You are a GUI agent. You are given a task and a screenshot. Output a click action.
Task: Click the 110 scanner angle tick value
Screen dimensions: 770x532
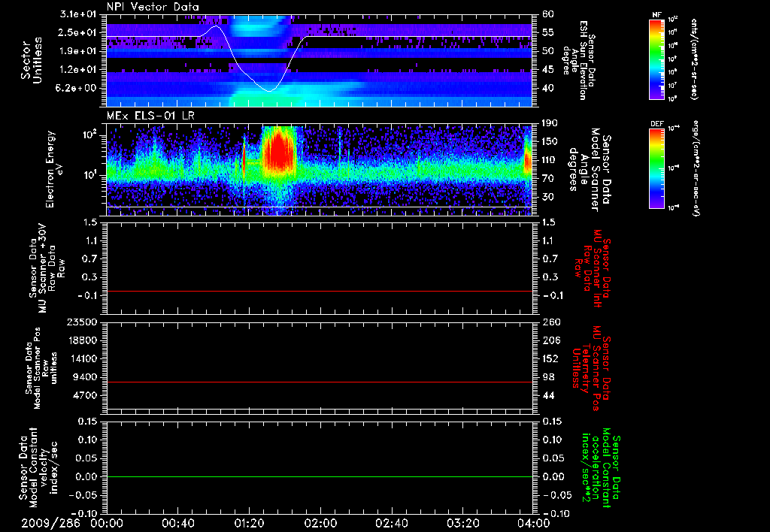pos(550,160)
